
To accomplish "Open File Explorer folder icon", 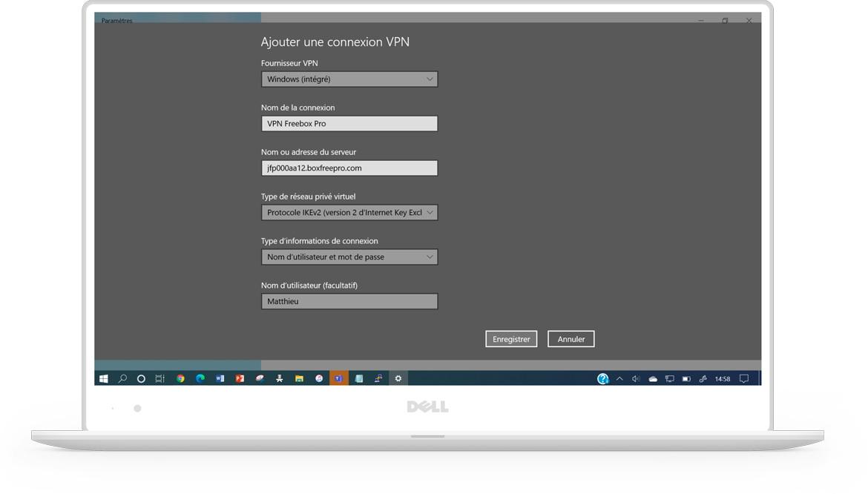I will tap(299, 378).
